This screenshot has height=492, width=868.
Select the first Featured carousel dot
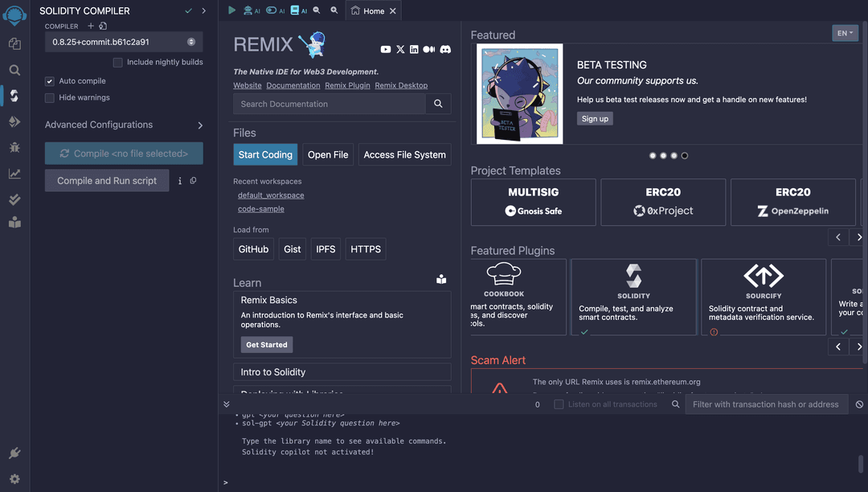coord(653,155)
